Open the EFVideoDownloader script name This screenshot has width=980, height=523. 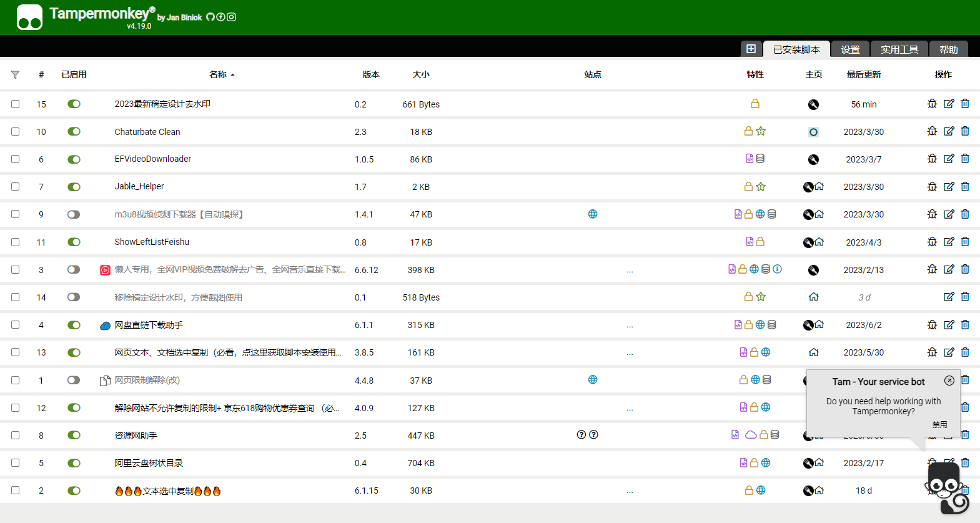[x=153, y=159]
